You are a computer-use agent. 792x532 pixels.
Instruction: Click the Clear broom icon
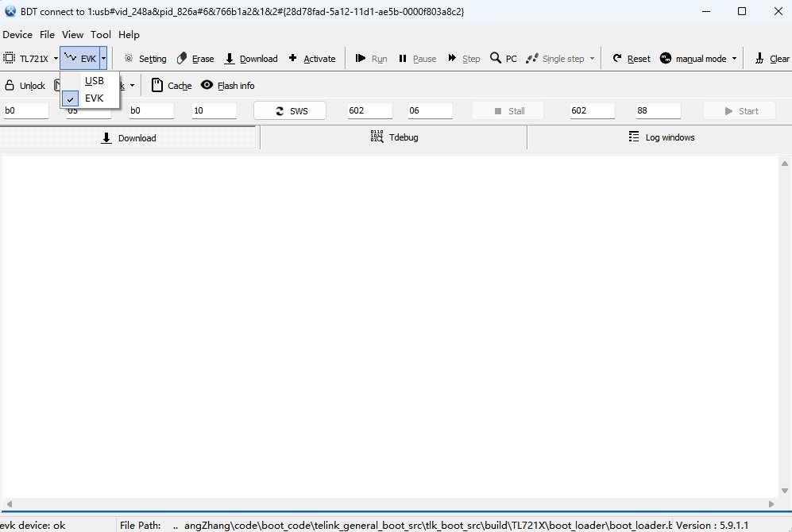[759, 59]
